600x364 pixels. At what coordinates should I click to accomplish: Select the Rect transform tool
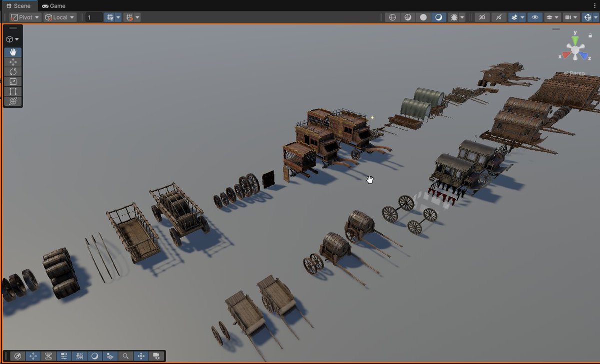pos(12,91)
